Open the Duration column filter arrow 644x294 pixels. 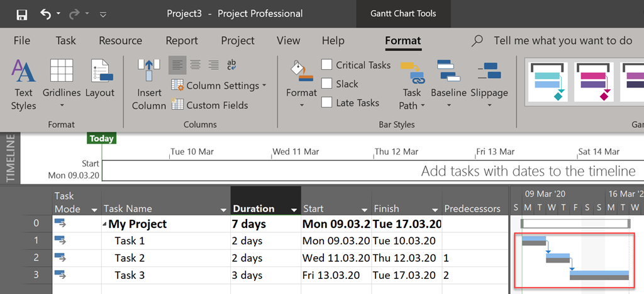[294, 209]
